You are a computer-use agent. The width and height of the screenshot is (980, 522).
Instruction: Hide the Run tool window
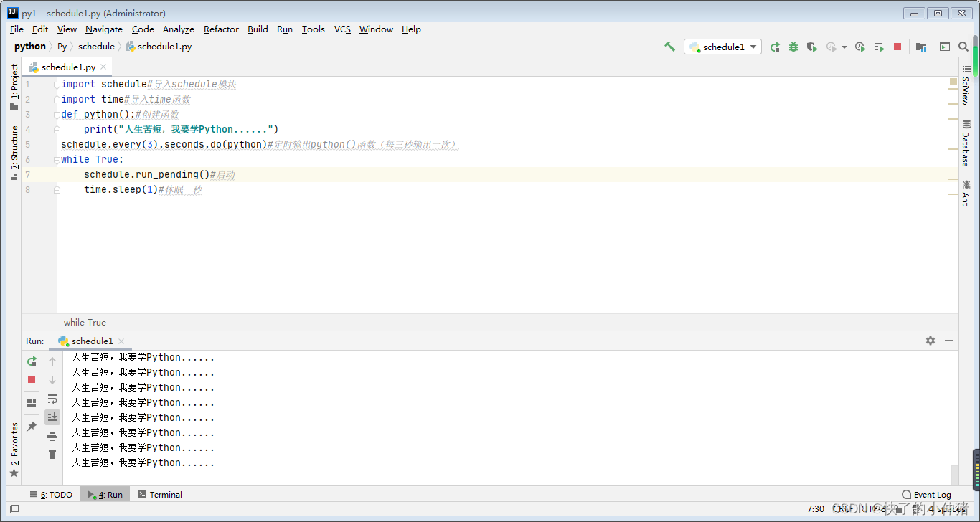949,341
